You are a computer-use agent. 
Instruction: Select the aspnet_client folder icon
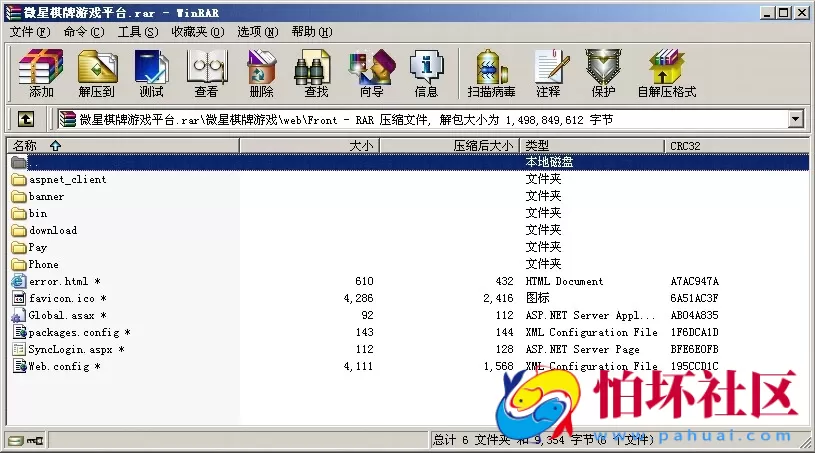(x=19, y=180)
